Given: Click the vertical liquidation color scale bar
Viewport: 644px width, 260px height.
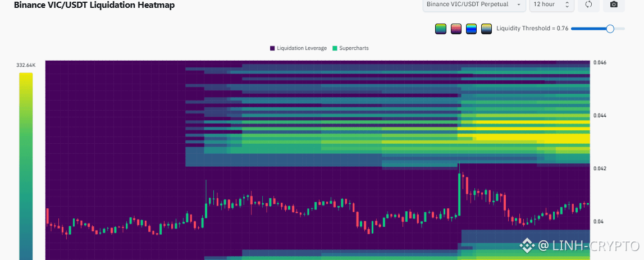Looking at the screenshot, I should 26,166.
